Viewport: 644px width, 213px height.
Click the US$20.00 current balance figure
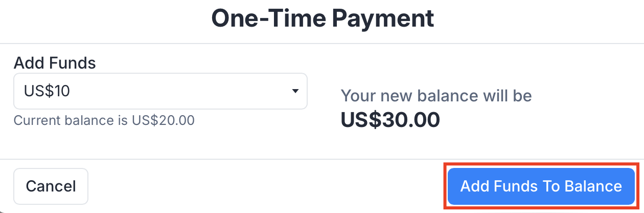pyautogui.click(x=163, y=121)
